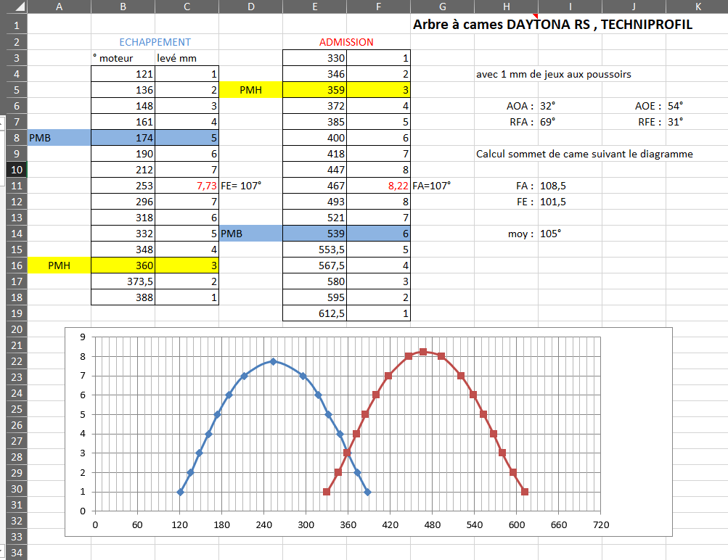Click the title cell Arbre à cames DAYTONA RS
Screen dimensions: 728x560
(552, 25)
